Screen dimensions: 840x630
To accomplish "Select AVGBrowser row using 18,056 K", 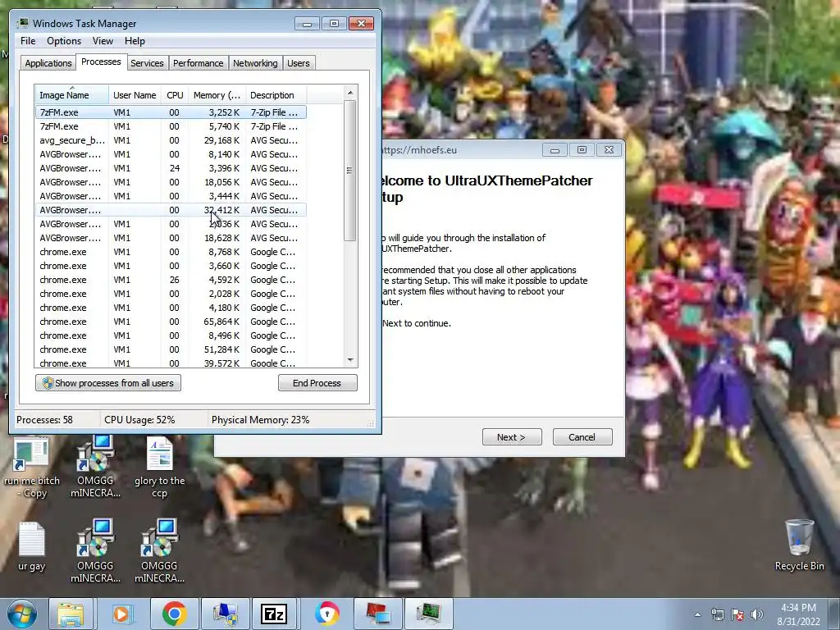I will pos(171,182).
